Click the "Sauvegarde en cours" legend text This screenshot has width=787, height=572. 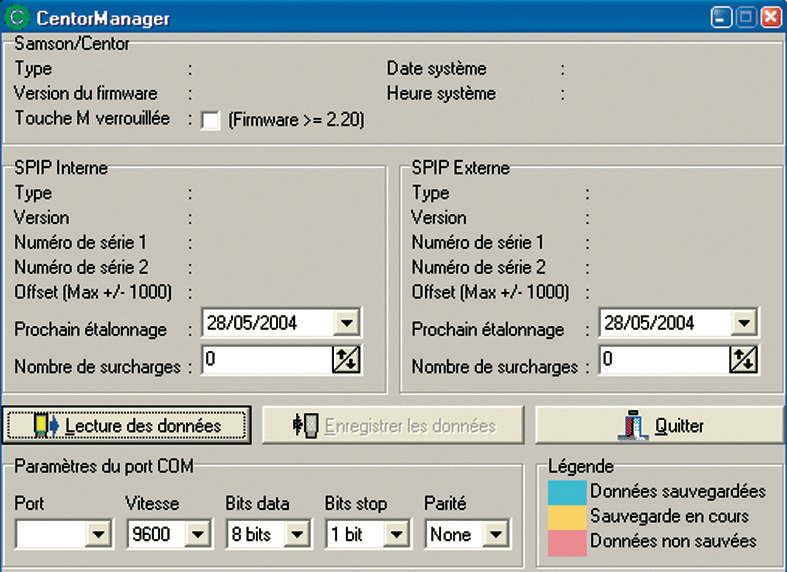pyautogui.click(x=670, y=516)
